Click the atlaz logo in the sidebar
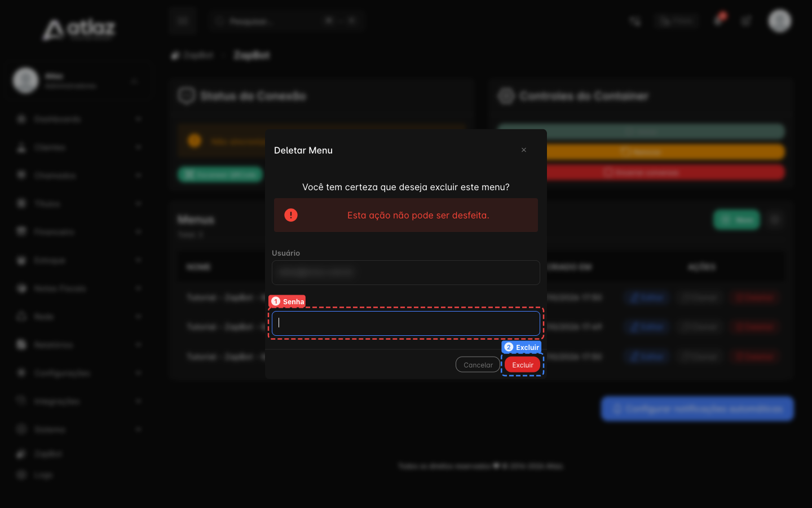This screenshot has height=508, width=812. pyautogui.click(x=79, y=29)
